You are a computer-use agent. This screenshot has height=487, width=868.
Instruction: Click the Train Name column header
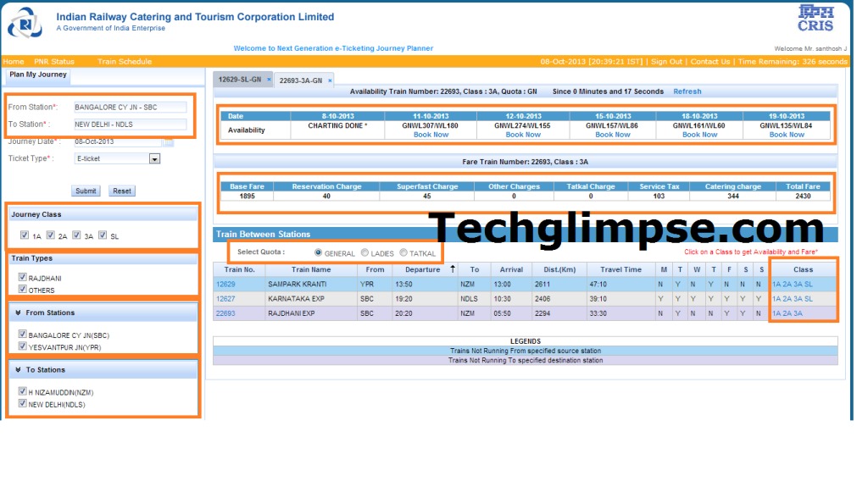coord(311,269)
